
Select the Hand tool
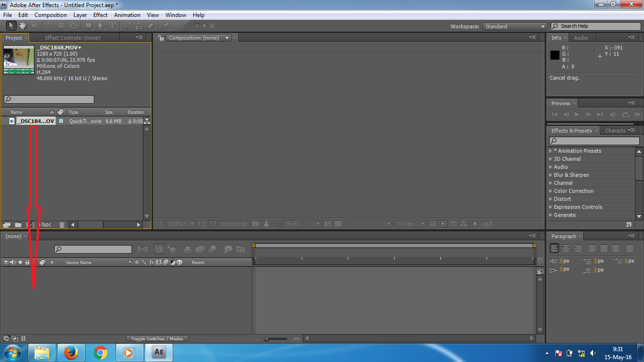coord(23,26)
